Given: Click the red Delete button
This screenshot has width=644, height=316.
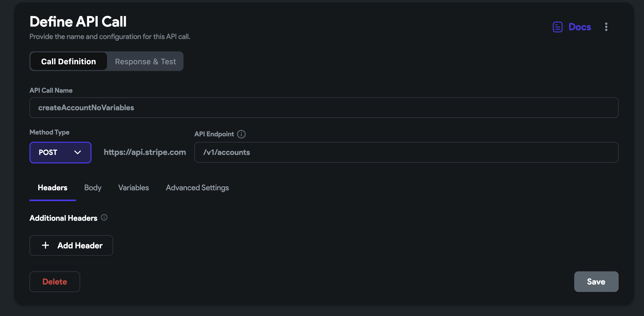Looking at the screenshot, I should pos(55,282).
